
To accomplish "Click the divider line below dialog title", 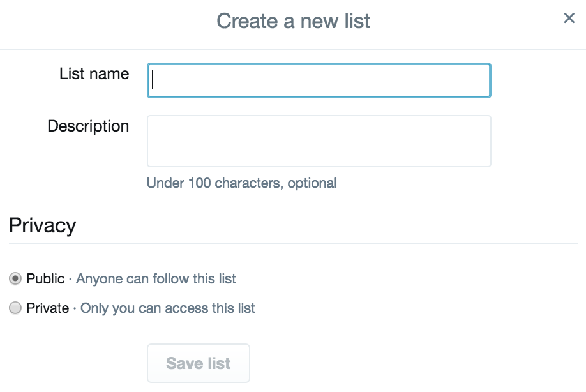I will [x=293, y=49].
